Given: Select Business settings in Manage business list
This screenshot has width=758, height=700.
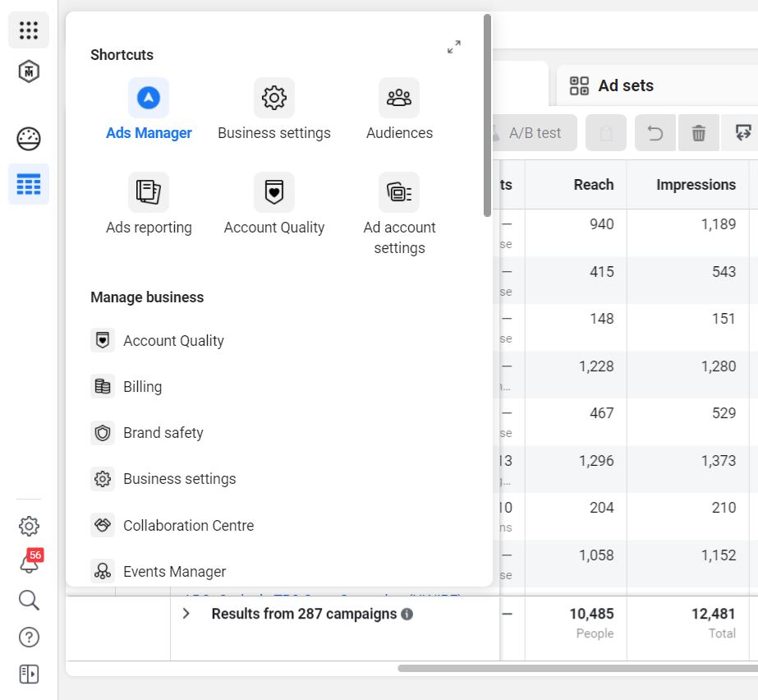Looking at the screenshot, I should click(x=180, y=479).
